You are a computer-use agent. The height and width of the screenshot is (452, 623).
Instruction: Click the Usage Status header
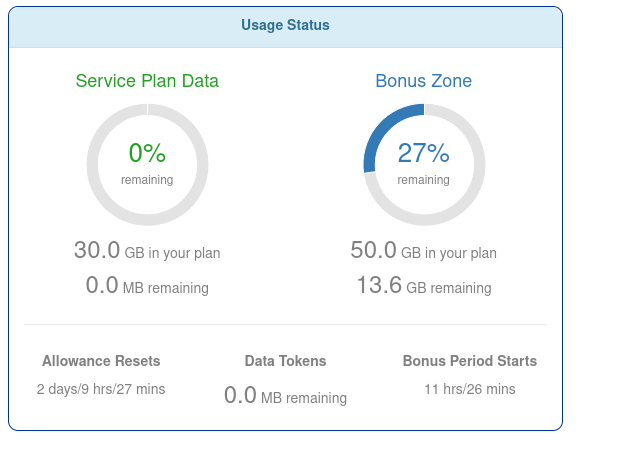[x=285, y=25]
